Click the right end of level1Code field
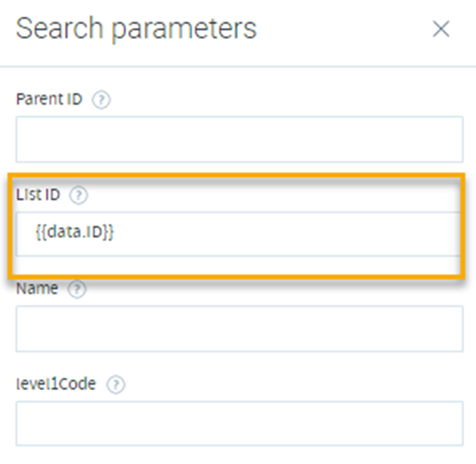The height and width of the screenshot is (464, 476). [454, 424]
